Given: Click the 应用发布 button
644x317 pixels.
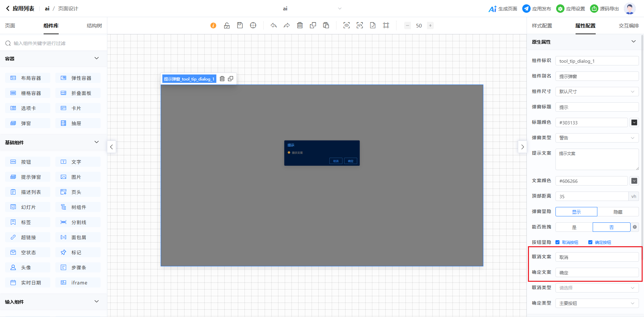Looking at the screenshot, I should click(x=537, y=9).
